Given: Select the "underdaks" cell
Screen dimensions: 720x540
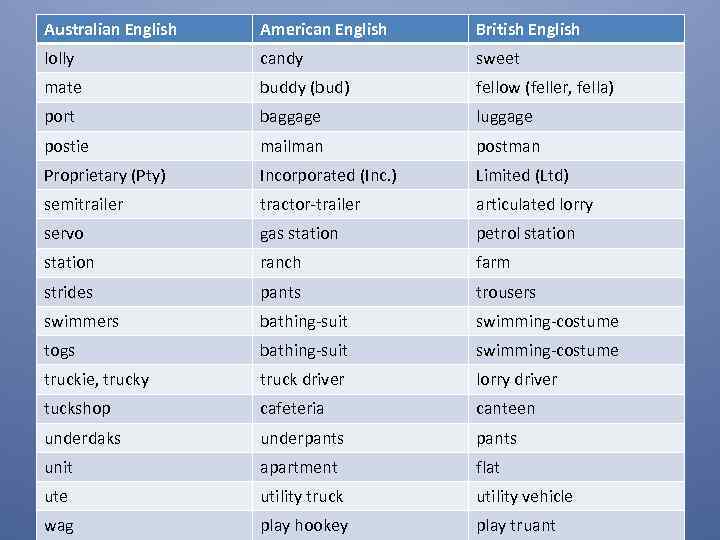Looking at the screenshot, I should tap(80, 438).
